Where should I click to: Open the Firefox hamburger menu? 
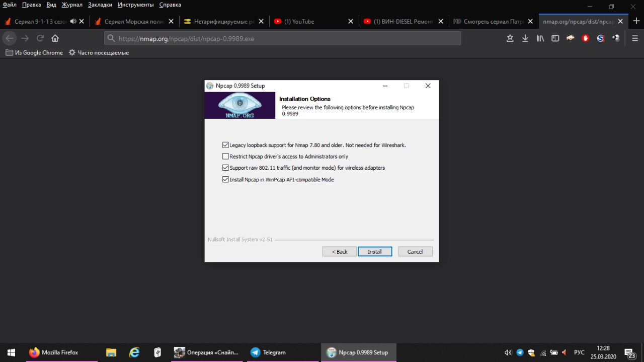(635, 38)
